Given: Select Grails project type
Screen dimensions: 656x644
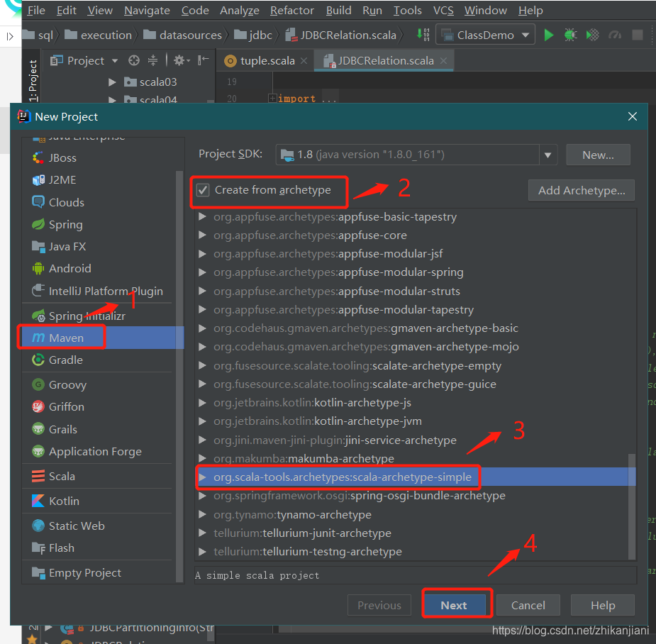Looking at the screenshot, I should coord(103,429).
